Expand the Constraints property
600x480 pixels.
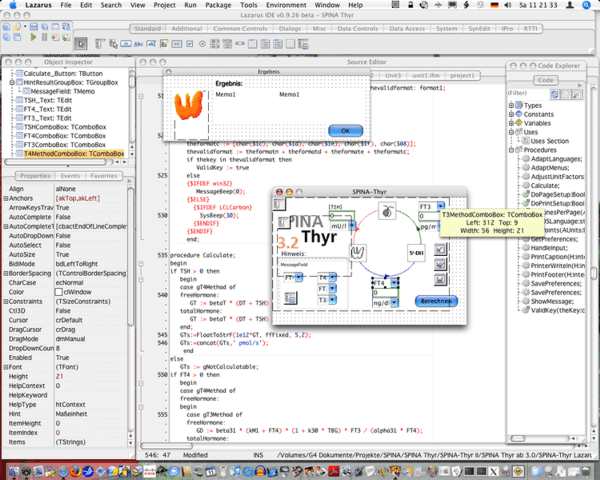coord(6,301)
